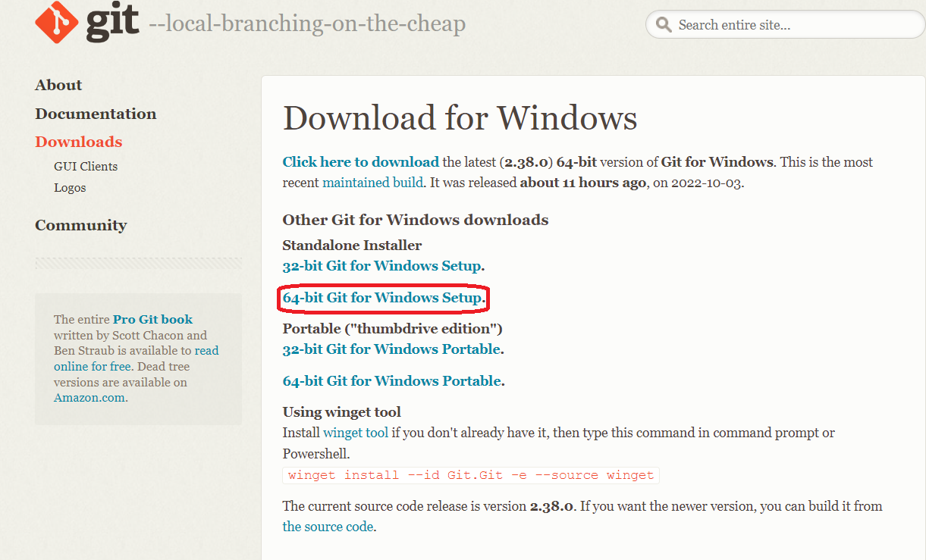Click the 'Using winget tool' heading
The width and height of the screenshot is (926, 560).
pyautogui.click(x=342, y=412)
